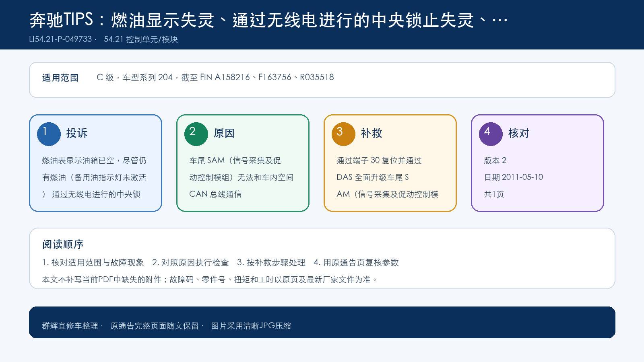Viewport: 644px width, 362px height.
Task: Click document number LI54.21-P-049733
Action: 60,39
